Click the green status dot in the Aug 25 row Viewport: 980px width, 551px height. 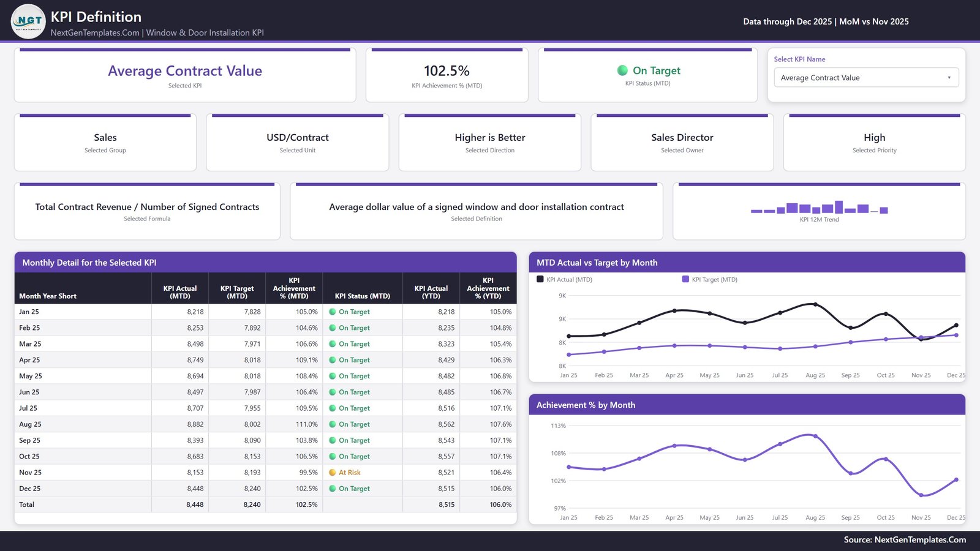(333, 424)
